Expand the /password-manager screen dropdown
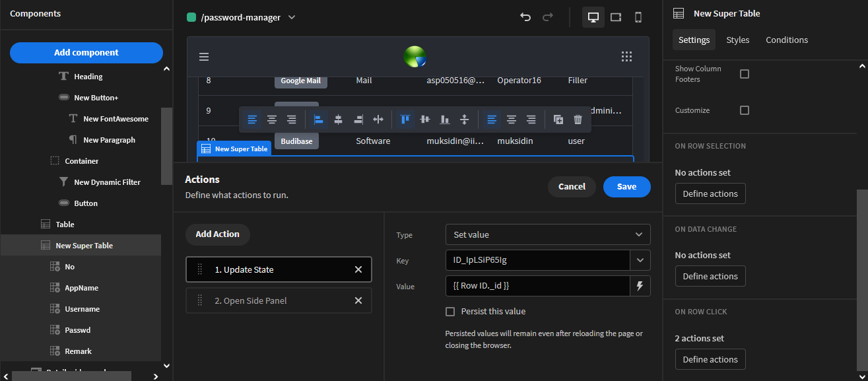 (x=292, y=17)
